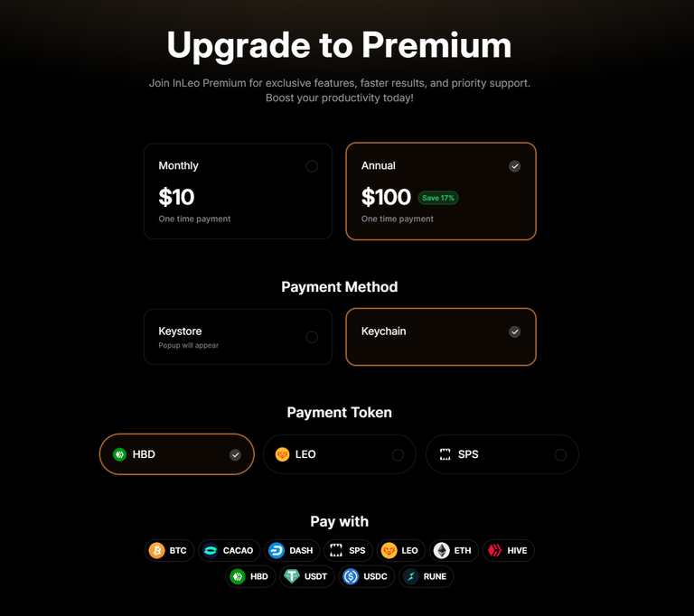Click the Save 17% badge
Image resolution: width=694 pixels, height=616 pixels.
[x=438, y=198]
